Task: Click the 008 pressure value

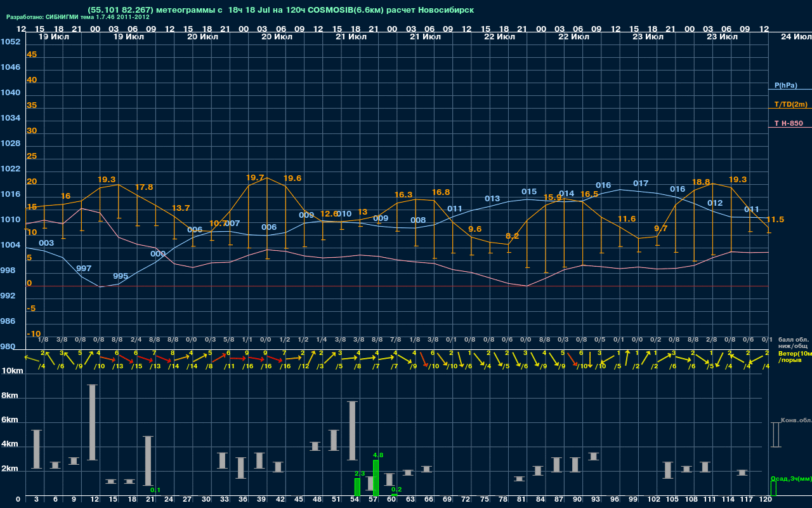Action: (418, 220)
